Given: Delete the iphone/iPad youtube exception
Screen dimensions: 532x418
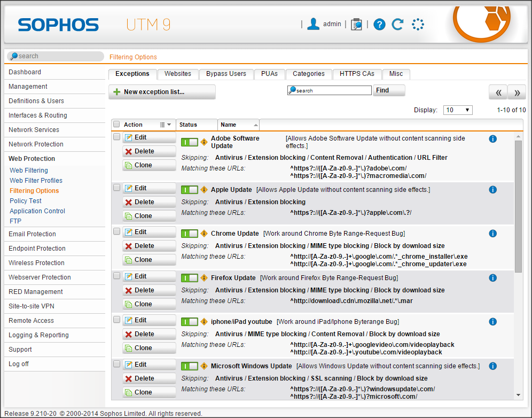Looking at the screenshot, I should click(x=149, y=334).
